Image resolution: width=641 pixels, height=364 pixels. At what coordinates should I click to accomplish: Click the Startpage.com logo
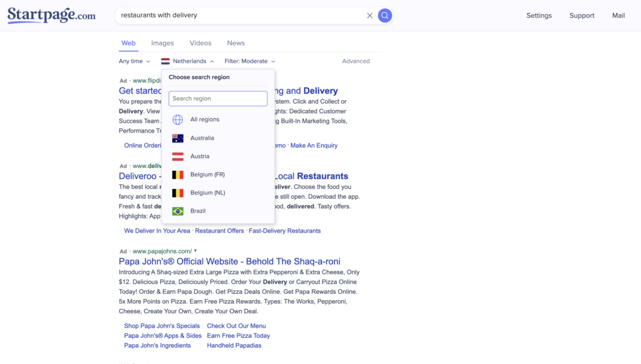(x=51, y=15)
